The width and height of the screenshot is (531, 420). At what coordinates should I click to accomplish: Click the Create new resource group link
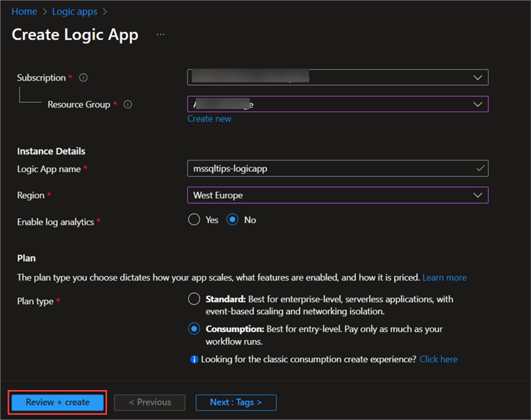coord(209,118)
